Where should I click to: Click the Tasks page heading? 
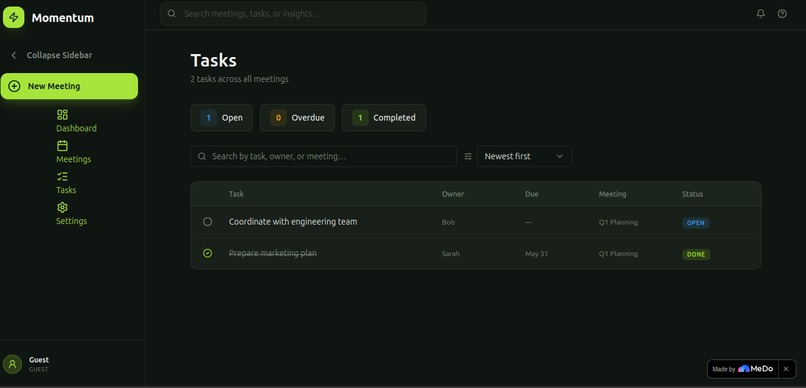click(214, 61)
